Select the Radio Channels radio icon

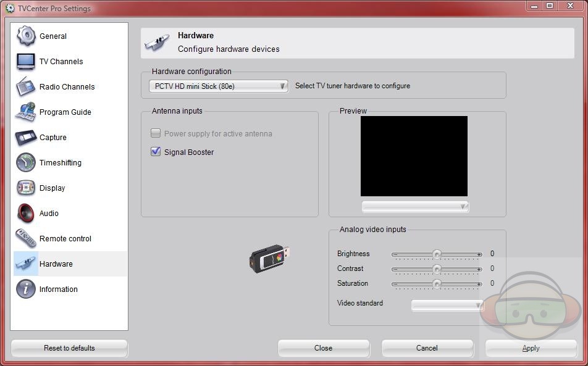tap(26, 86)
